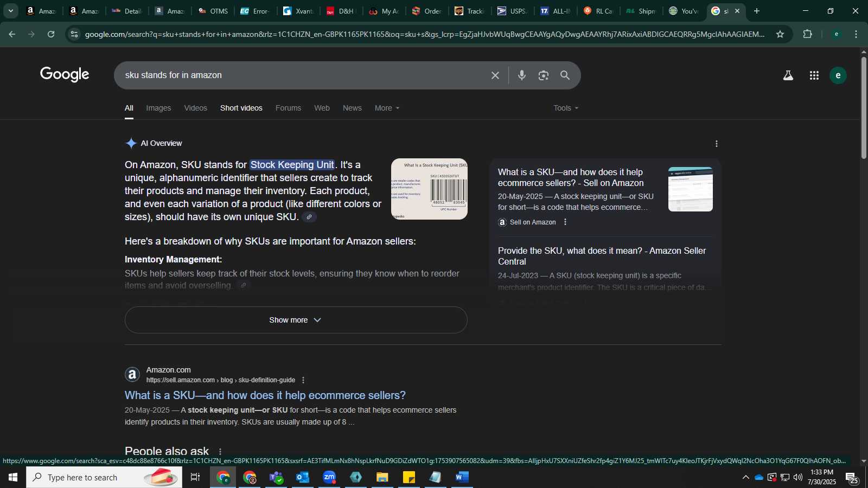
Task: Close the active Google search tab
Action: 737,11
